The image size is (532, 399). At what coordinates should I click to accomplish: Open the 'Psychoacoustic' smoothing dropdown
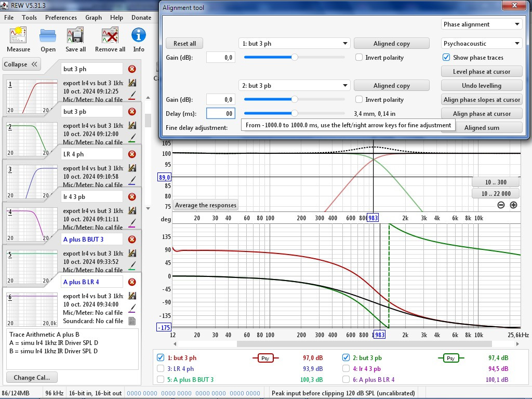(481, 44)
